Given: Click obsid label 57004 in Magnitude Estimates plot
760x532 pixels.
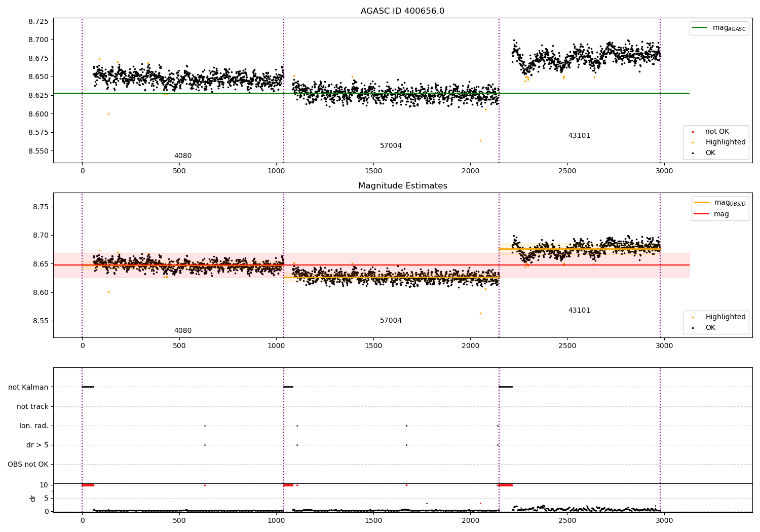Looking at the screenshot, I should coord(391,321).
